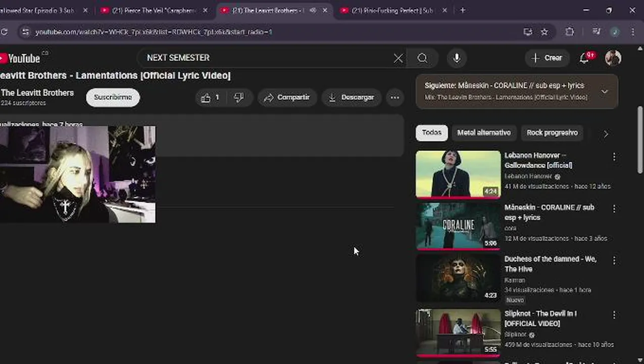Select the Rock progresivo filter chip
Viewport: 644px width, 364px height.
click(552, 133)
